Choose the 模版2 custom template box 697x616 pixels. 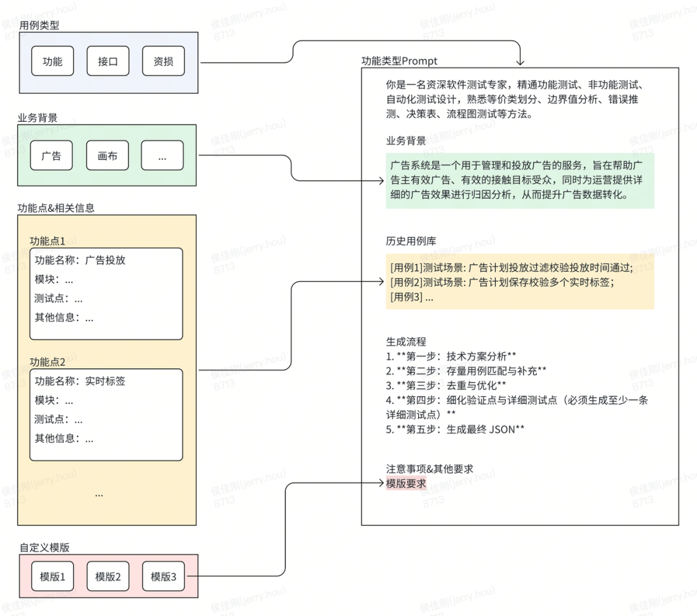click(x=108, y=576)
